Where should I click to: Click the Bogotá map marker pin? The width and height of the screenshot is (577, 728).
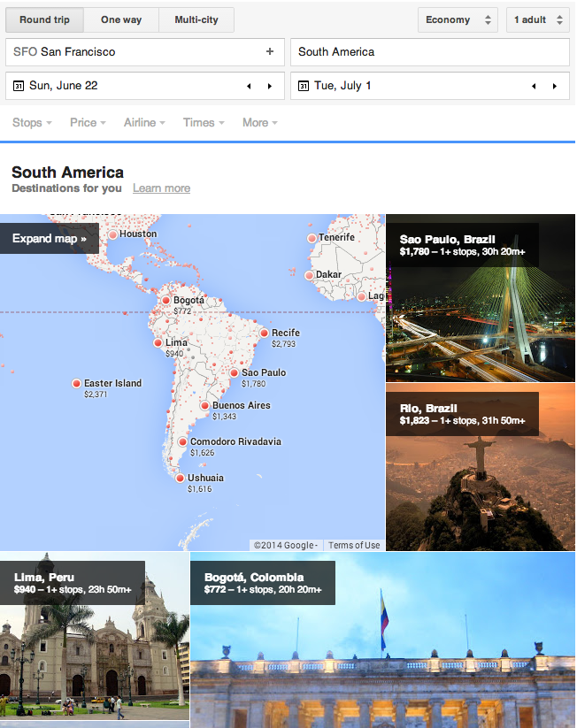166,300
